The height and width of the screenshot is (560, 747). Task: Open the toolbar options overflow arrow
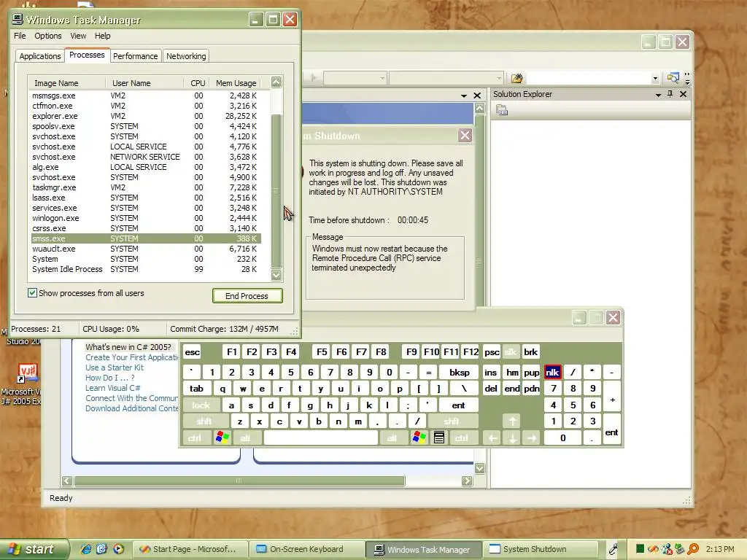click(x=687, y=79)
